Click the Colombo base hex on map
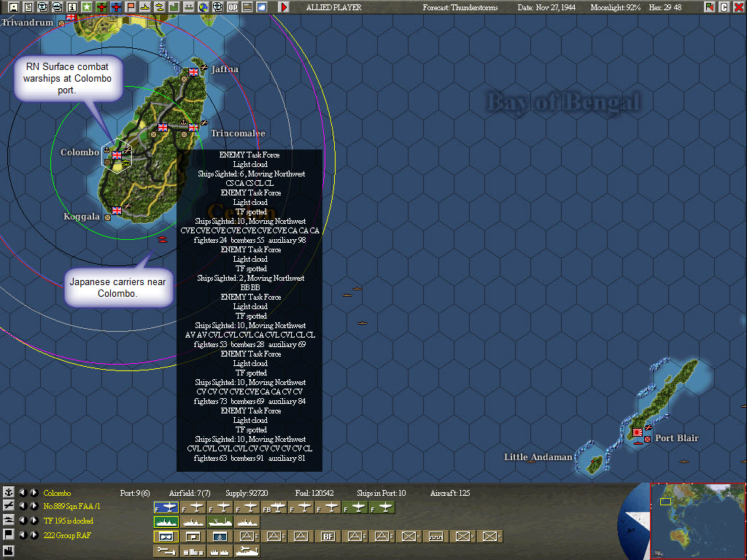Screen dimensions: 747x560 tap(117, 156)
